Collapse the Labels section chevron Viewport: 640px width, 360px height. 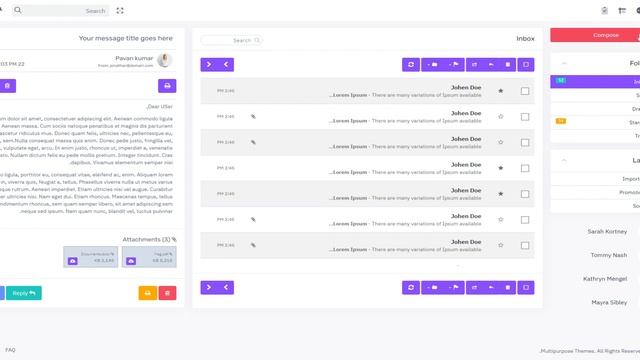[x=564, y=160]
